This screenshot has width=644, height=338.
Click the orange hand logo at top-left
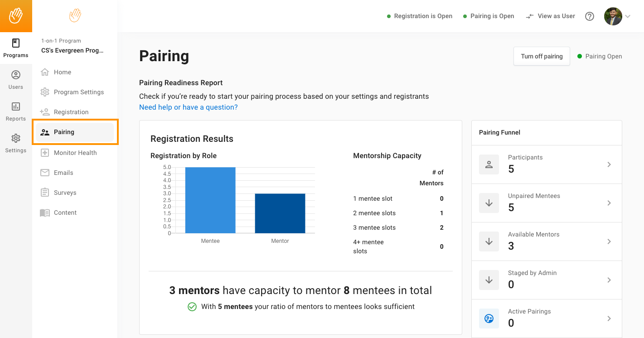coord(16,16)
